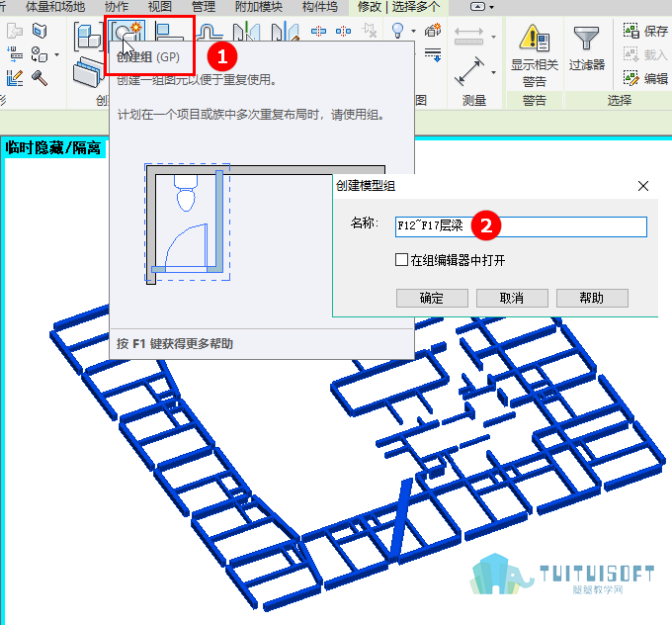Click the Paint/linework pencil icon
672x625 pixels.
coord(15,78)
